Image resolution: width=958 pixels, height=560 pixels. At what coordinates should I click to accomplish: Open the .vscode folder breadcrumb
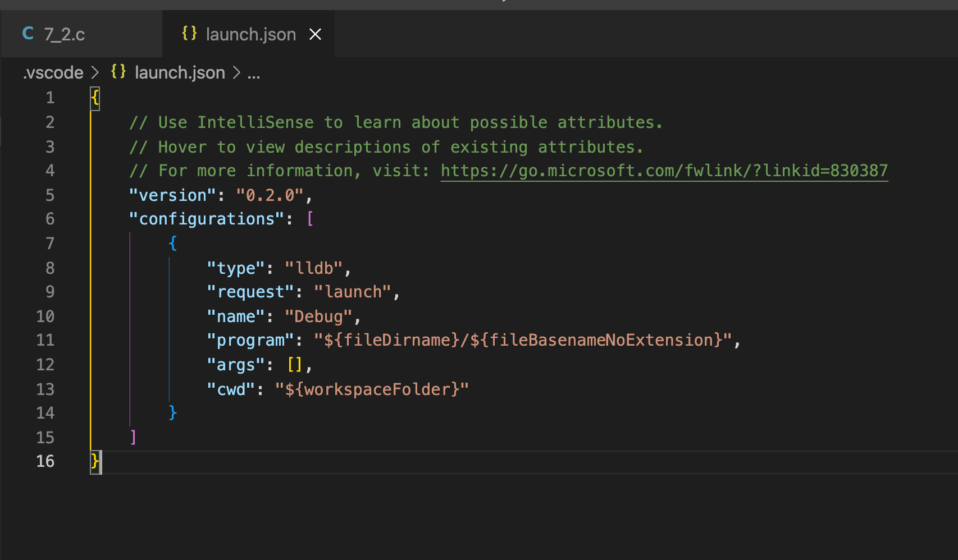click(53, 72)
